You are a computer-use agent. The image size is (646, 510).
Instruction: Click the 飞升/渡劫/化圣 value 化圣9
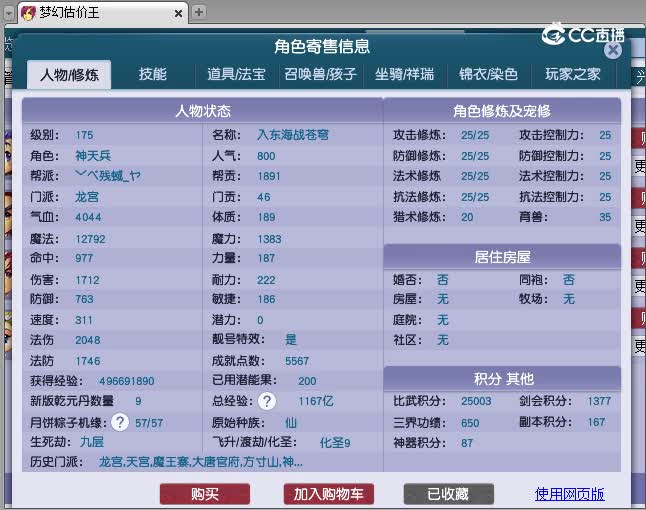(x=335, y=443)
